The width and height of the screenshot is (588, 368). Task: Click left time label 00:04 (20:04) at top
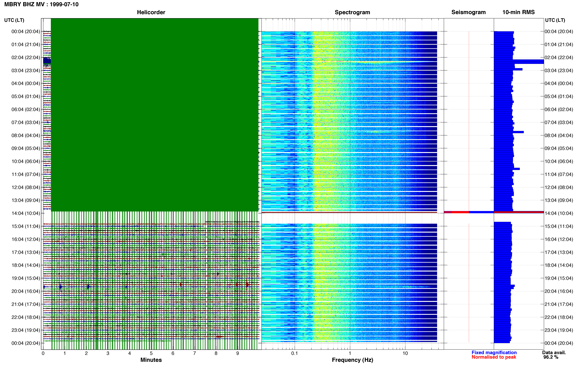click(x=26, y=31)
